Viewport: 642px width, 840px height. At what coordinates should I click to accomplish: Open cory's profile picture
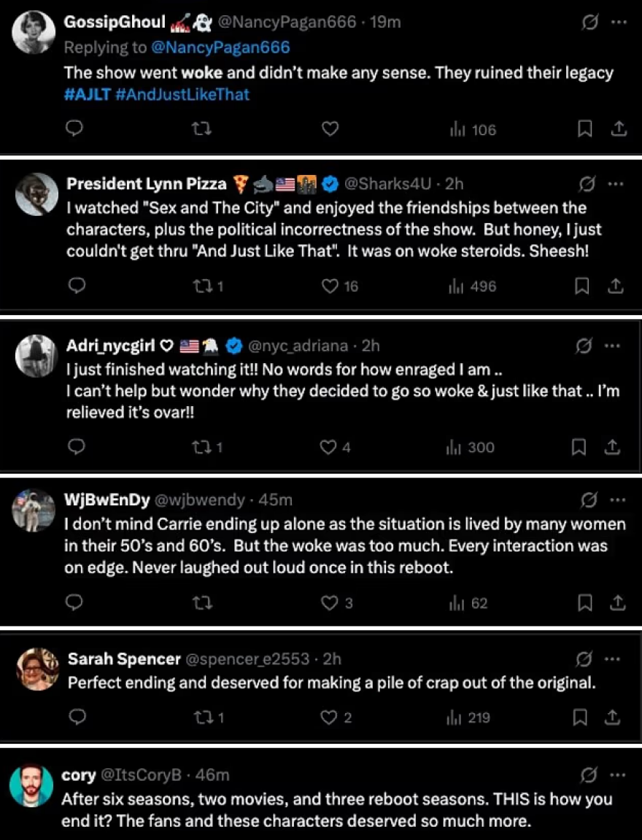coord(31,785)
